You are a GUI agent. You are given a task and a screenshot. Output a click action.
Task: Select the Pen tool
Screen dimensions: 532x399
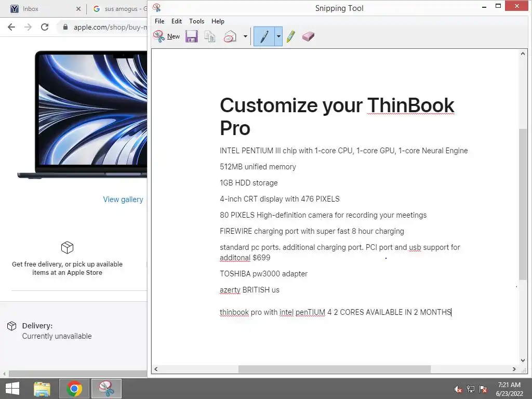click(x=264, y=36)
